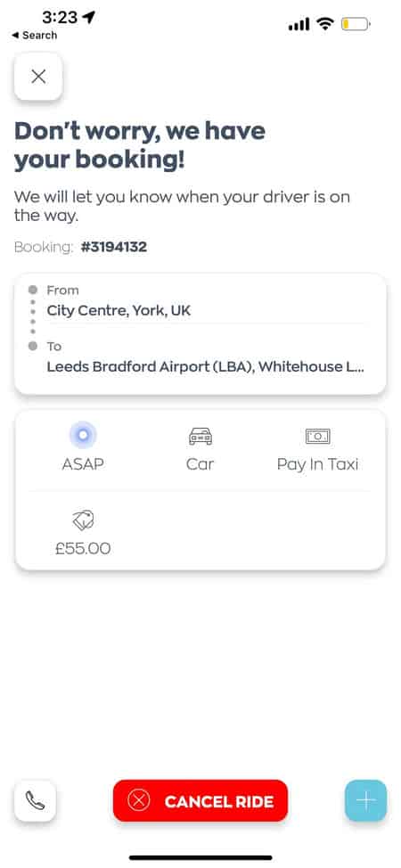The image size is (401, 868).
Task: Tap the ASAP pulsing dot icon
Action: tap(83, 435)
